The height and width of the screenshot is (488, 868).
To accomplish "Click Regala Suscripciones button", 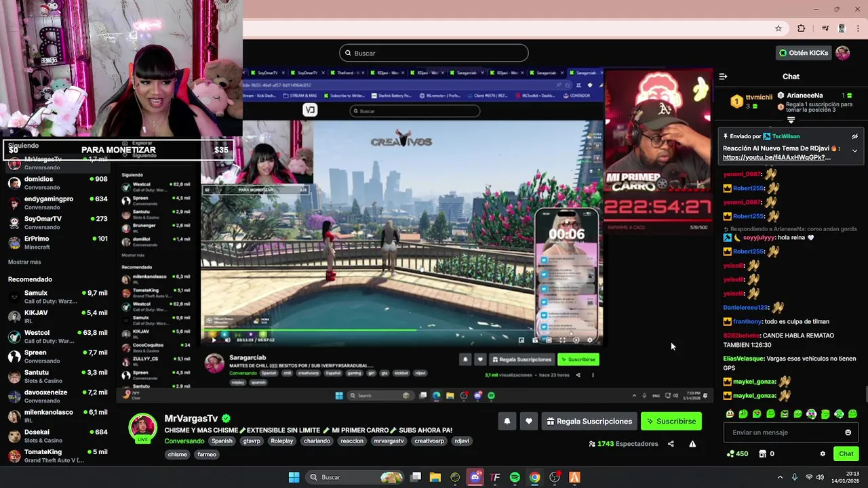I will (589, 421).
